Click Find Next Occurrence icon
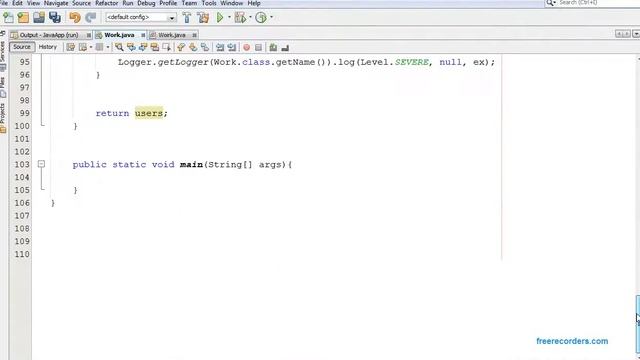 click(143, 47)
